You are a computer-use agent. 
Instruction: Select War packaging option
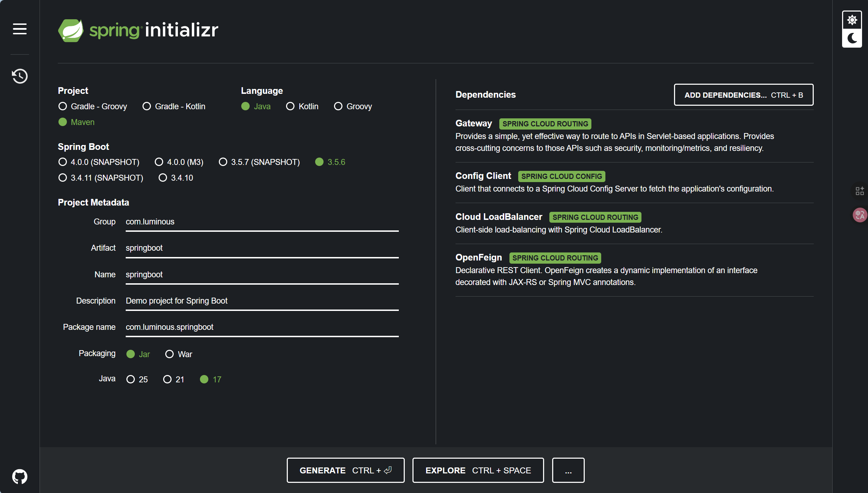(169, 354)
